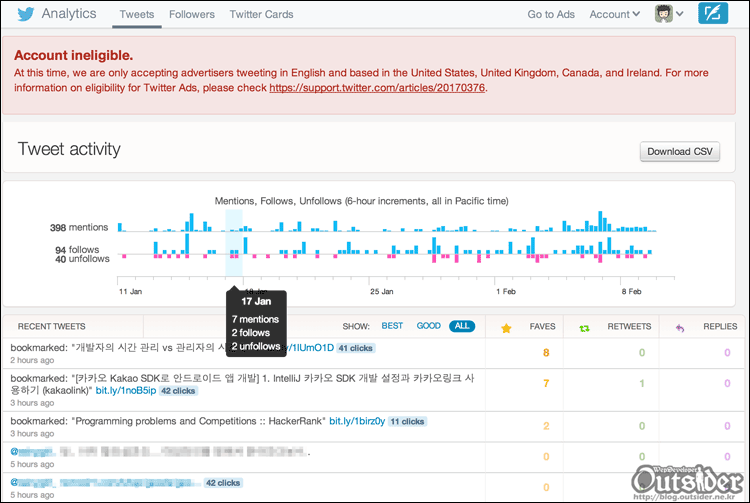Viewport: 750px width, 503px height.
Task: Click the 11 clicks badge
Action: 407,421
